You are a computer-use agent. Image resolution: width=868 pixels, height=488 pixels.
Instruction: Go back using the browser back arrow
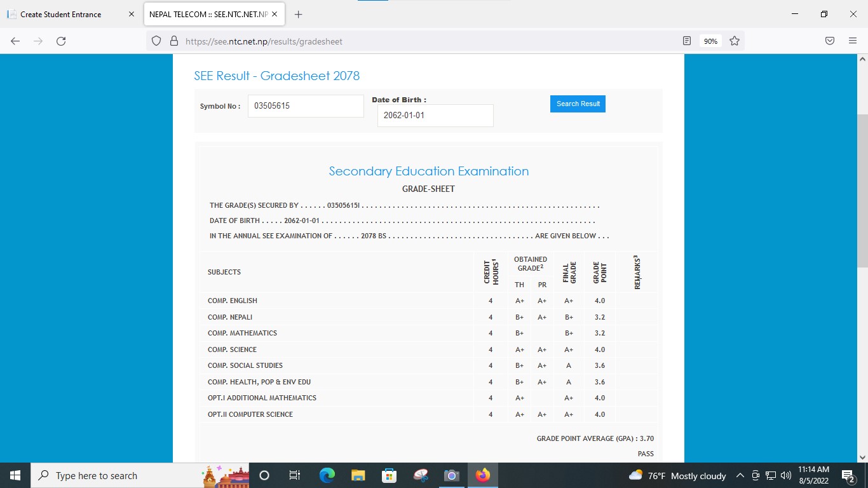[x=15, y=41]
